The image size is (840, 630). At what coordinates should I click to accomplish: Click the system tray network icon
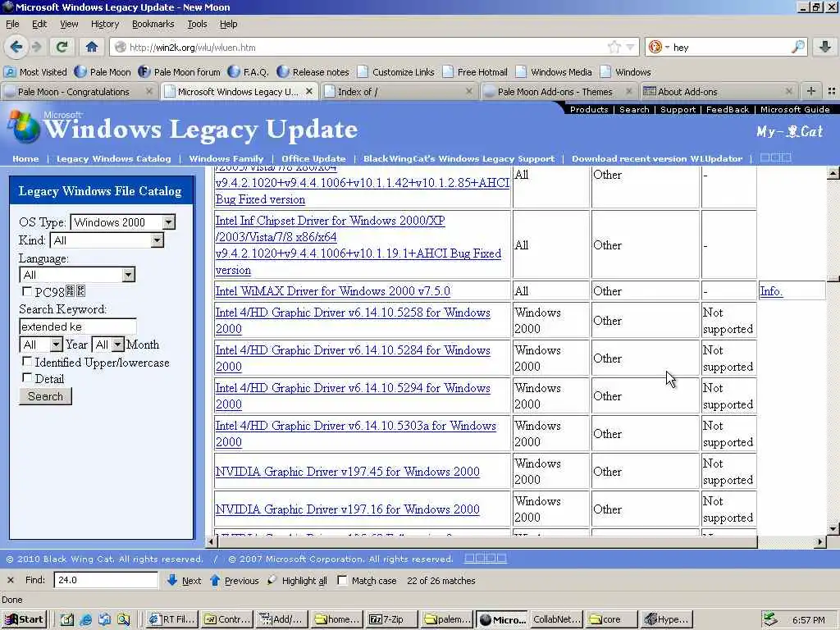tap(769, 619)
